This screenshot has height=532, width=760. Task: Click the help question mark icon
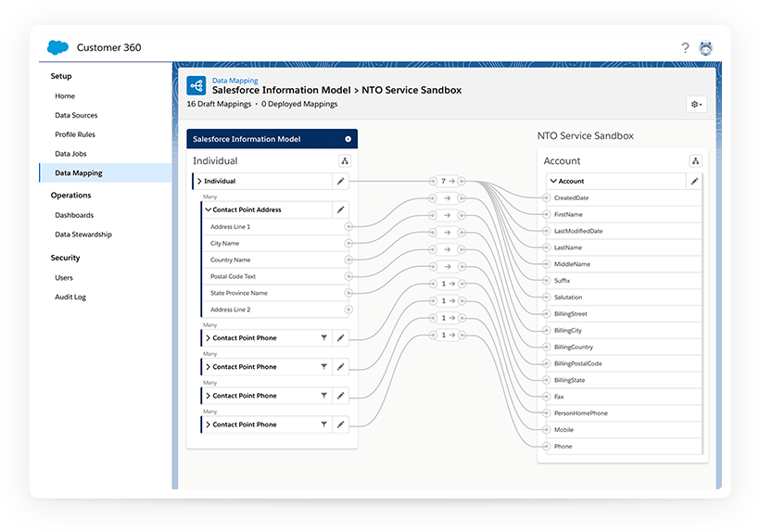pyautogui.click(x=685, y=48)
